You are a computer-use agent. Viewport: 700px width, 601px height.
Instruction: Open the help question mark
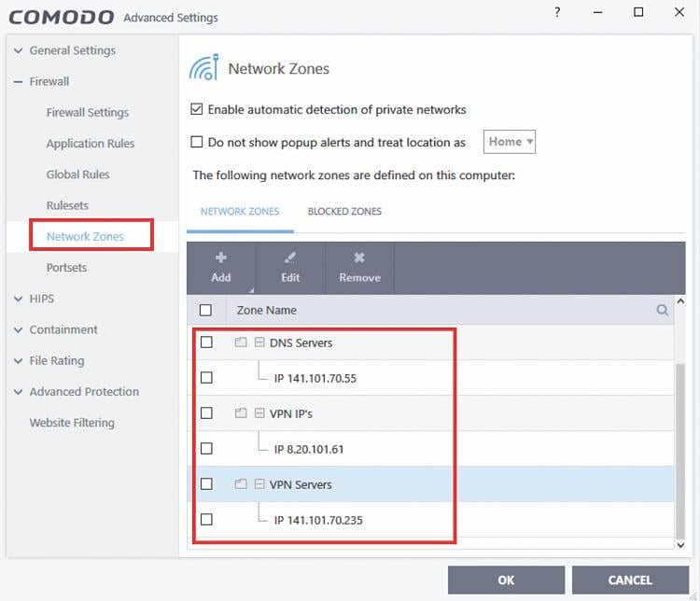point(558,13)
